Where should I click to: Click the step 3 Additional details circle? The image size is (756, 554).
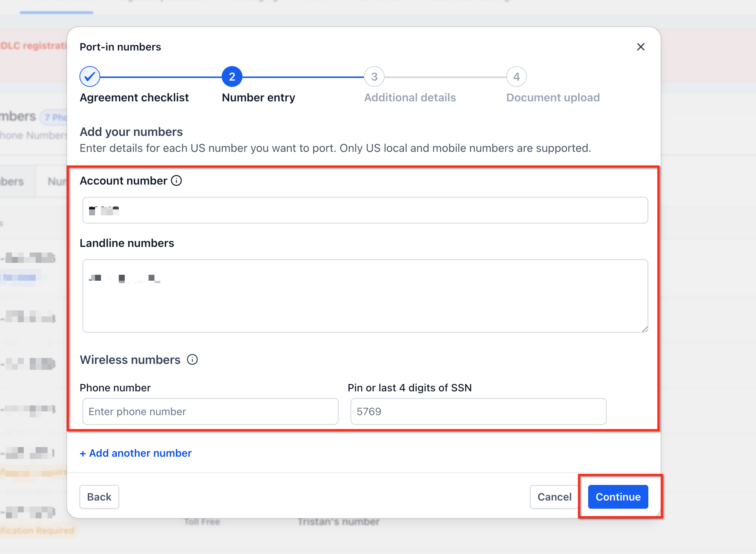pyautogui.click(x=374, y=76)
